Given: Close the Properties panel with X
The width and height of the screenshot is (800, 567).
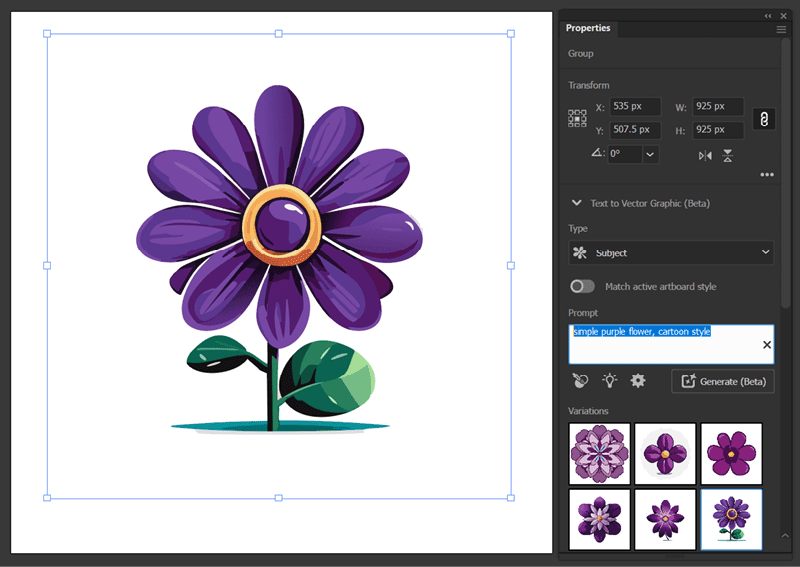Looking at the screenshot, I should 784,16.
